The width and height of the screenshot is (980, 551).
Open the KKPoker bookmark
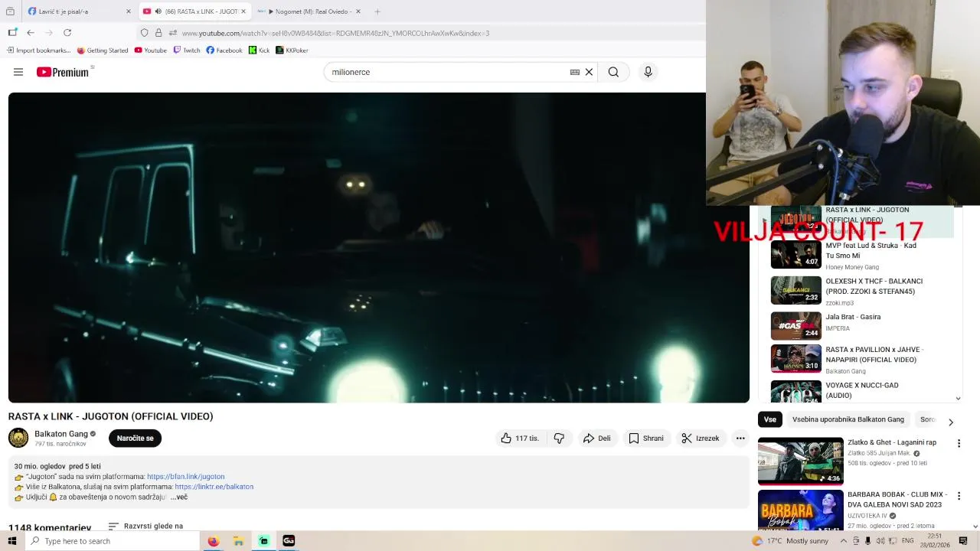pos(291,51)
